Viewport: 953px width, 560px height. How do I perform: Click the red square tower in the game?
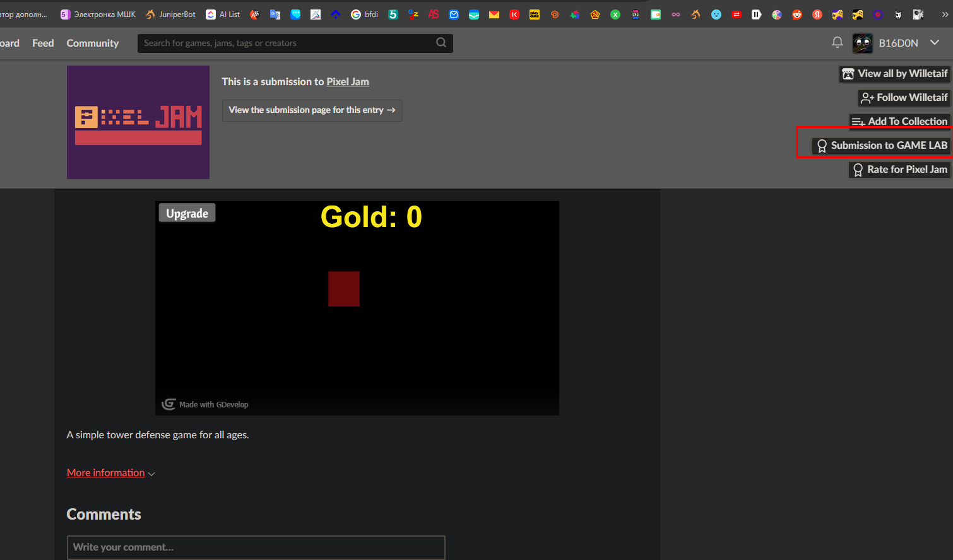click(x=344, y=288)
